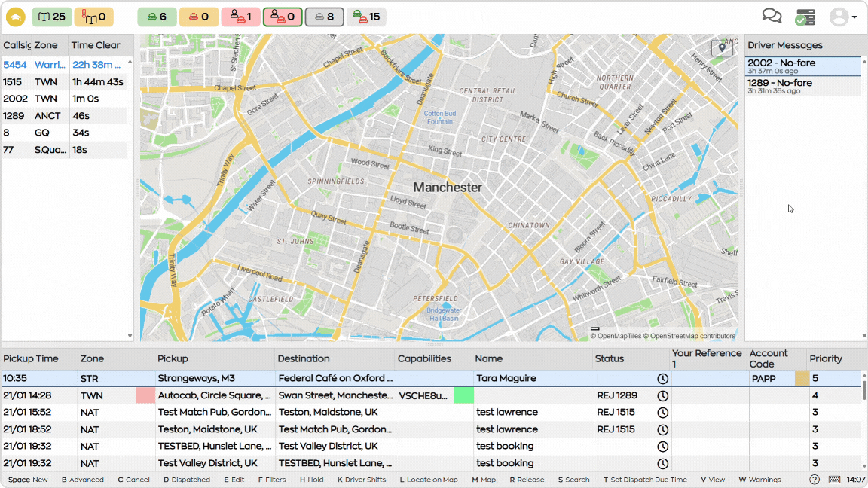
Task: Select callsign 1289 with zone ANCT
Action: point(64,116)
